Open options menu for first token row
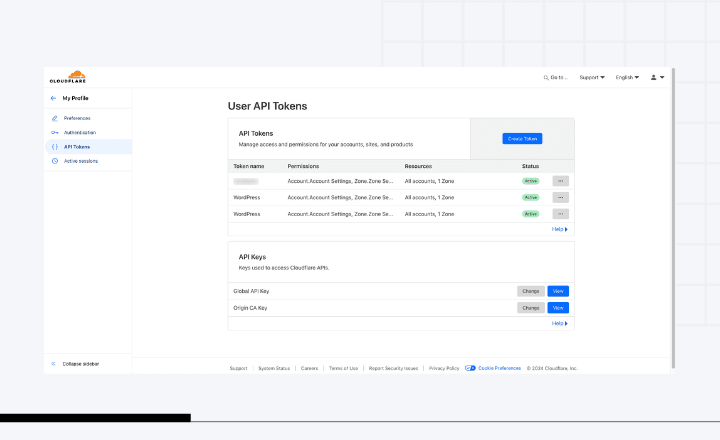This screenshot has width=720, height=440. pos(560,181)
